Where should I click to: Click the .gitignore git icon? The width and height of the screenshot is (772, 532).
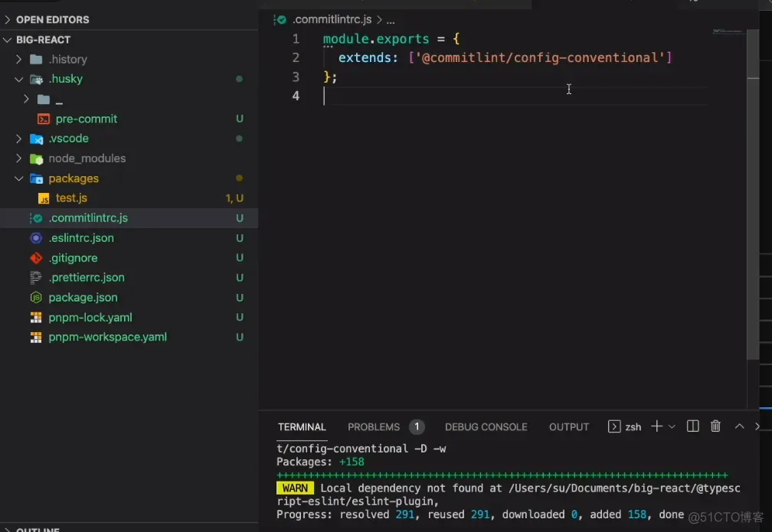(36, 258)
